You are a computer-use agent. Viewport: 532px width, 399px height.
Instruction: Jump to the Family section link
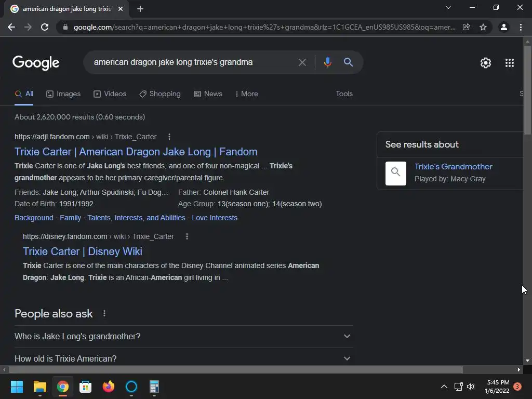click(x=70, y=218)
